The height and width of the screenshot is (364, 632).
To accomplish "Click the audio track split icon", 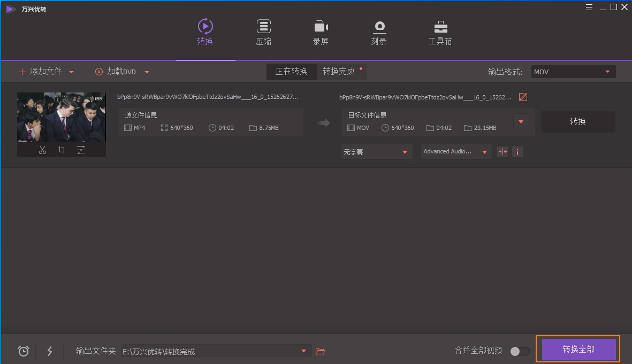I will tap(502, 152).
